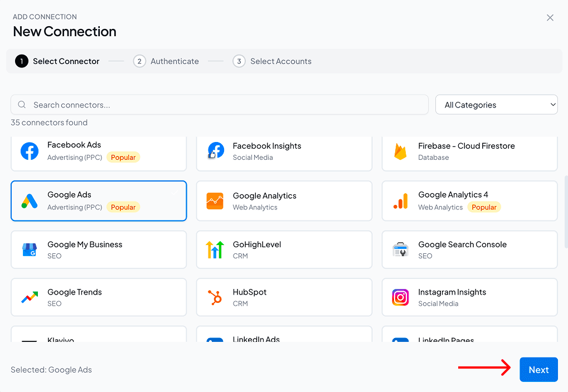Click the 'Web Analytics' label under Google Analytics
Viewport: 568px width, 392px height.
pyautogui.click(x=255, y=207)
